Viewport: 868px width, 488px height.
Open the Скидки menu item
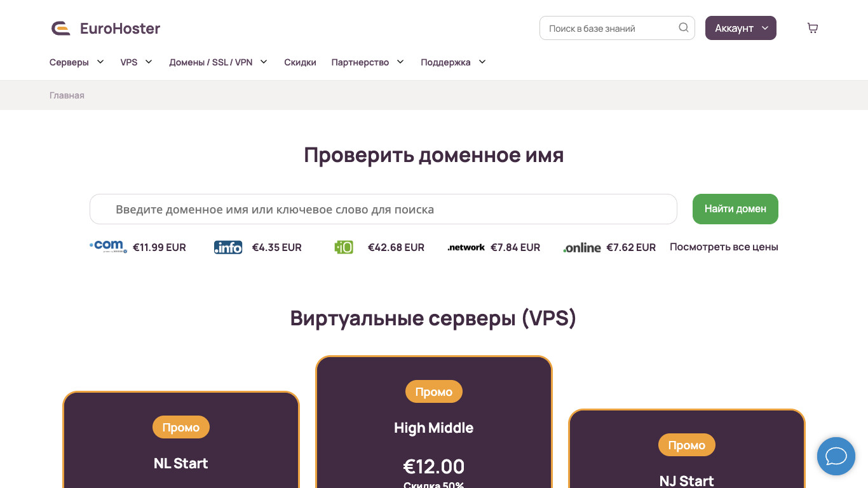pos(301,62)
